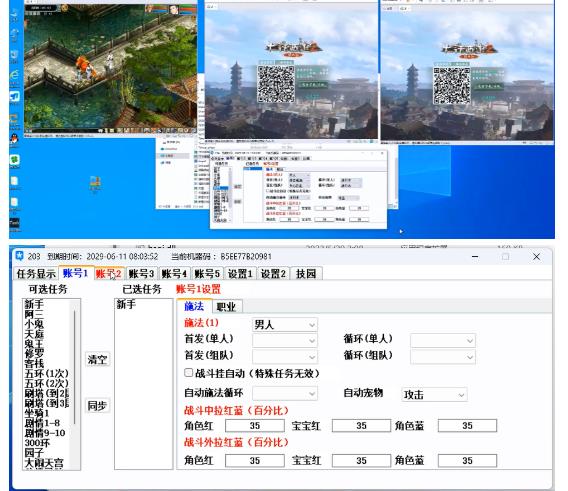
Task: Open the 账号2 tab
Action: pos(108,274)
